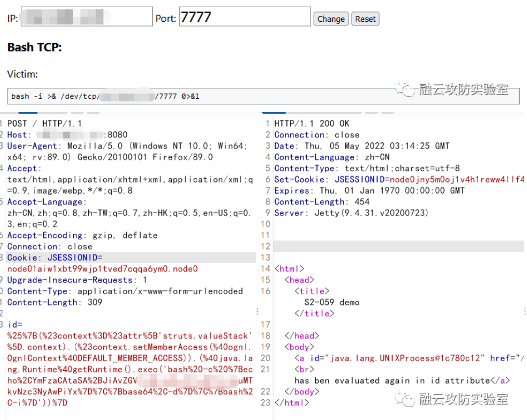Click the 'Expires: Thu, 01 Jan 1970' header
This screenshot has width=527, height=420.
(x=370, y=191)
